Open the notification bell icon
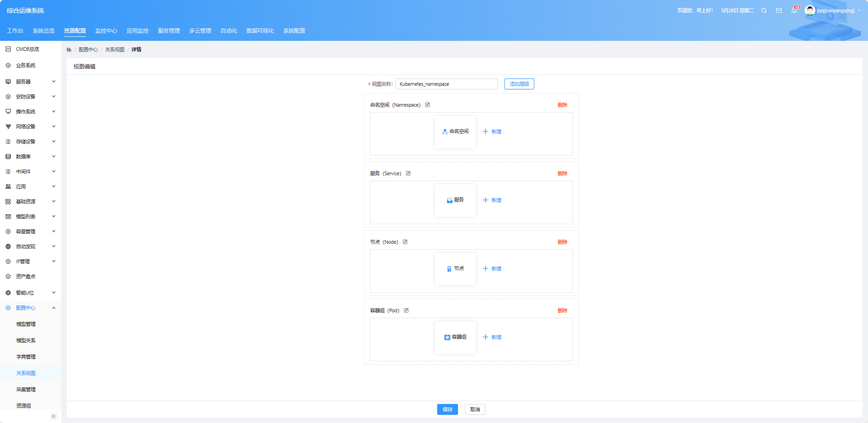 tap(794, 10)
